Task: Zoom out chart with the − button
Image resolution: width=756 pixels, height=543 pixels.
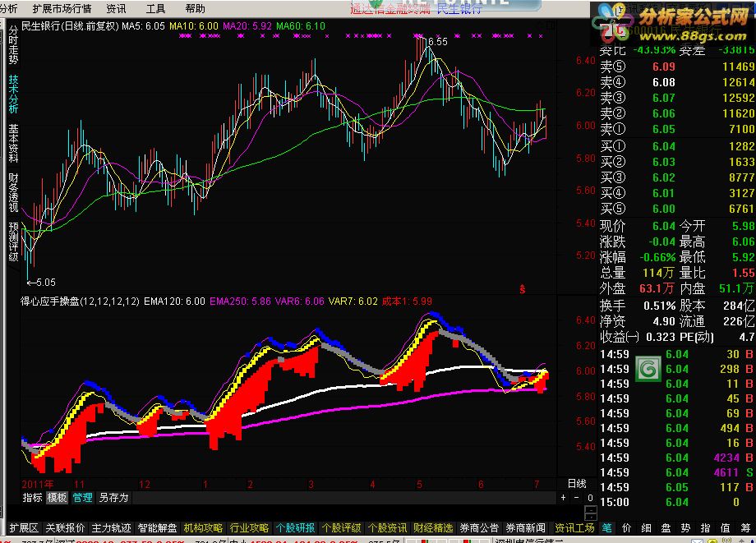Action: 577,498
